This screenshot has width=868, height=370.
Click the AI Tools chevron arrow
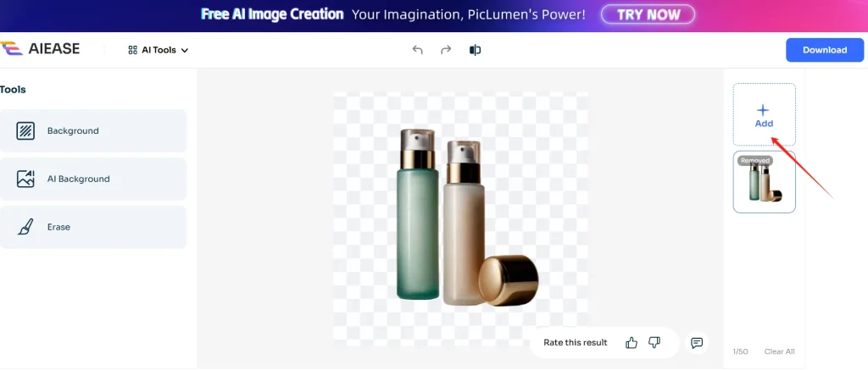pos(184,50)
